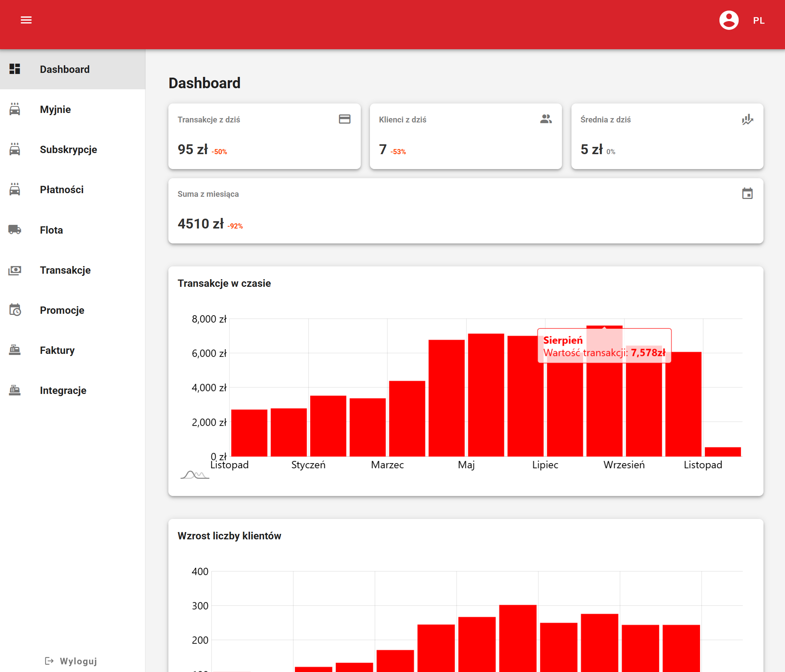Select Dashboard in the sidebar
This screenshot has width=785, height=672.
pos(65,69)
